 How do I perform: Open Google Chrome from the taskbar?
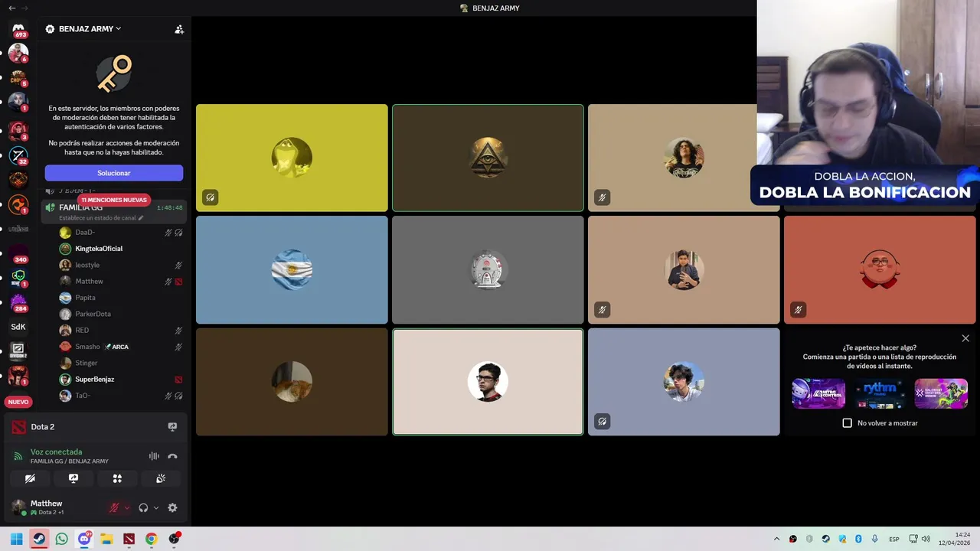point(152,539)
